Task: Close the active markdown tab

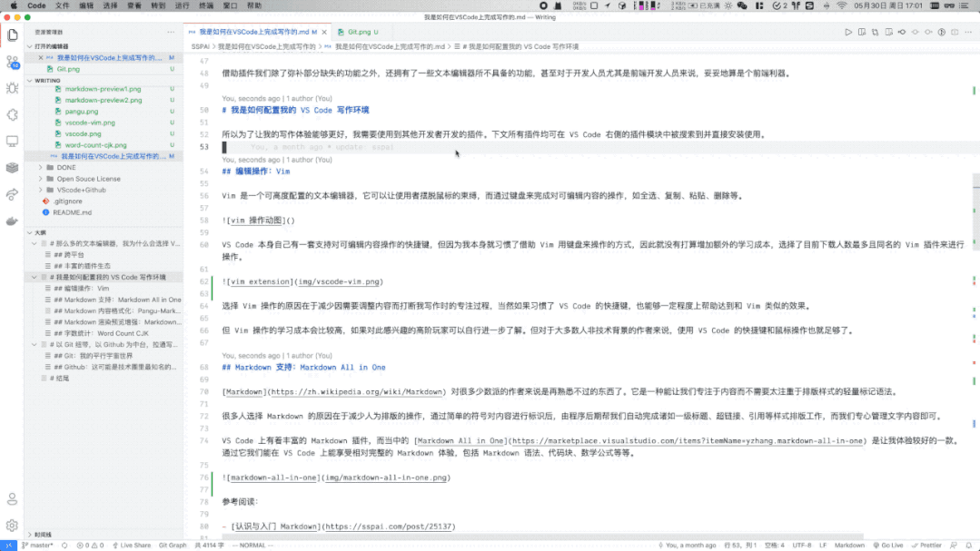Action: 324,32
